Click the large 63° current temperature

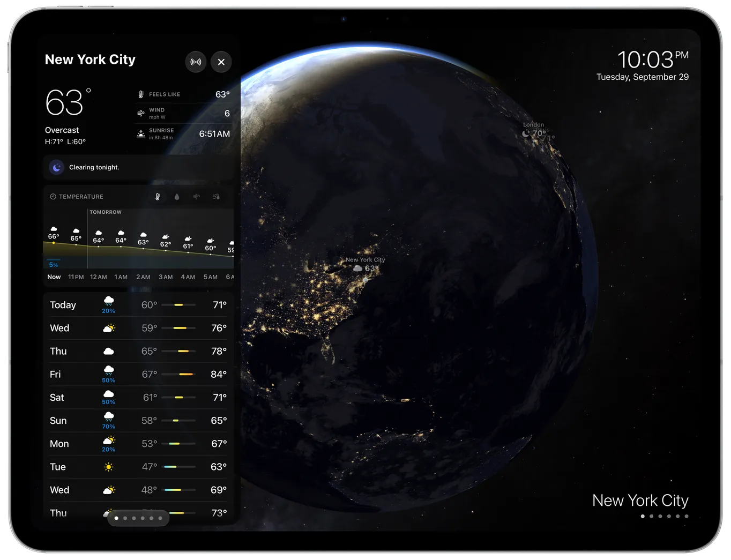(x=68, y=102)
